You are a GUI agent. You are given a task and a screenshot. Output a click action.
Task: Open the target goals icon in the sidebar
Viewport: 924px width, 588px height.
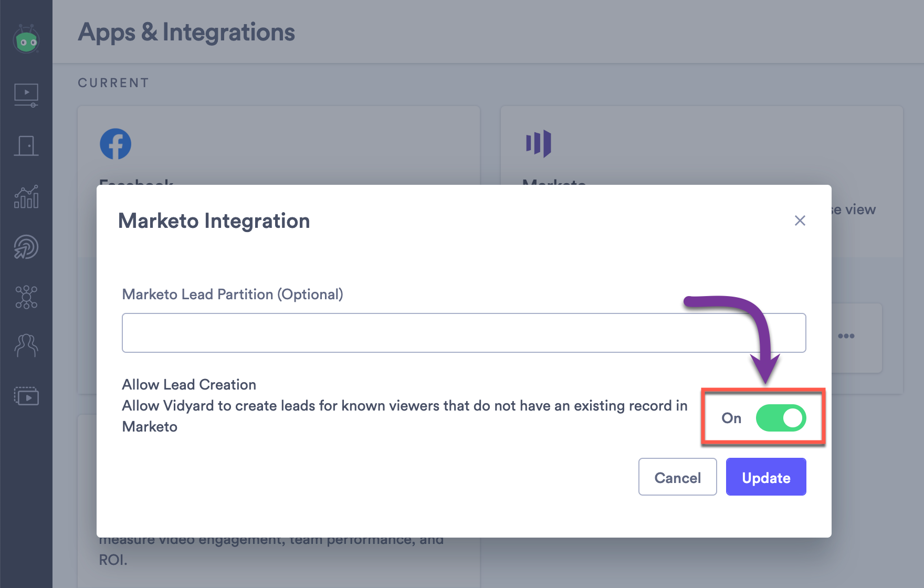(26, 247)
